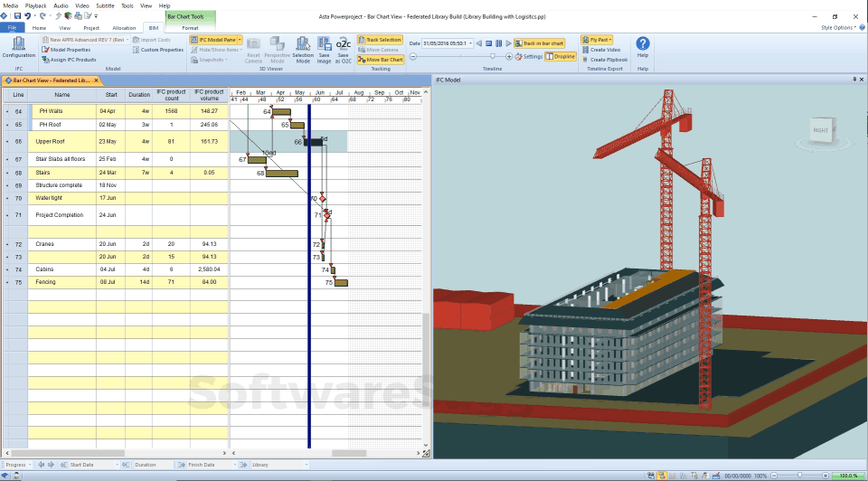Toggle the Move Bar Chart option
The width and height of the screenshot is (868, 481).
click(380, 60)
